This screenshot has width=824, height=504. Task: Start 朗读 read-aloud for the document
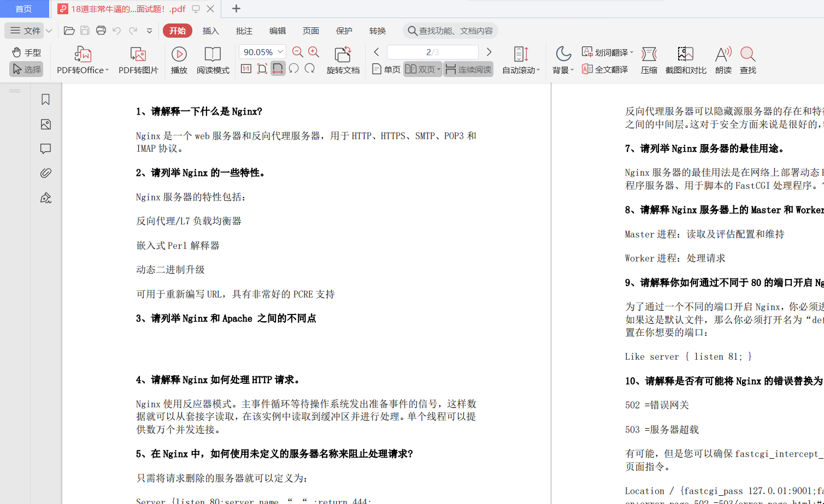click(x=722, y=59)
